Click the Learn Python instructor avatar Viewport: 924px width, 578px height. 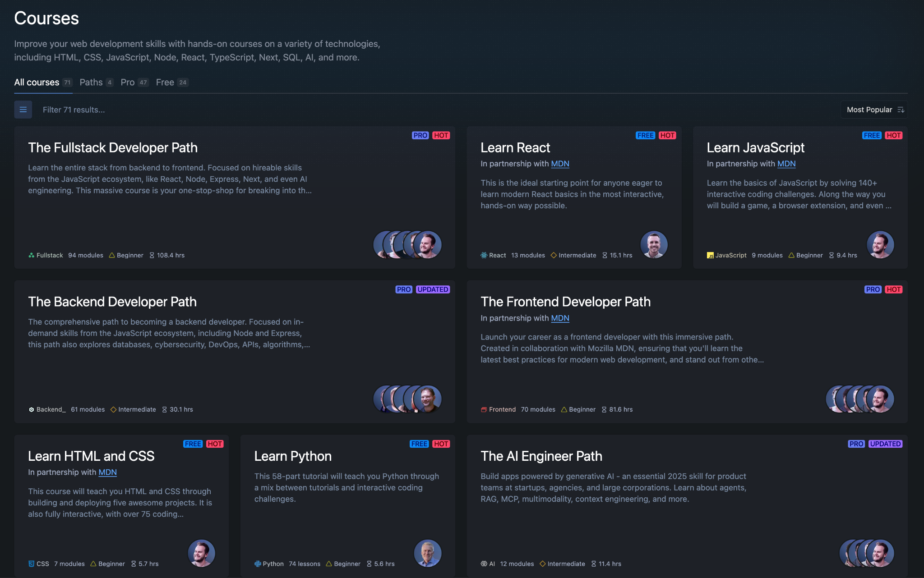(x=427, y=553)
